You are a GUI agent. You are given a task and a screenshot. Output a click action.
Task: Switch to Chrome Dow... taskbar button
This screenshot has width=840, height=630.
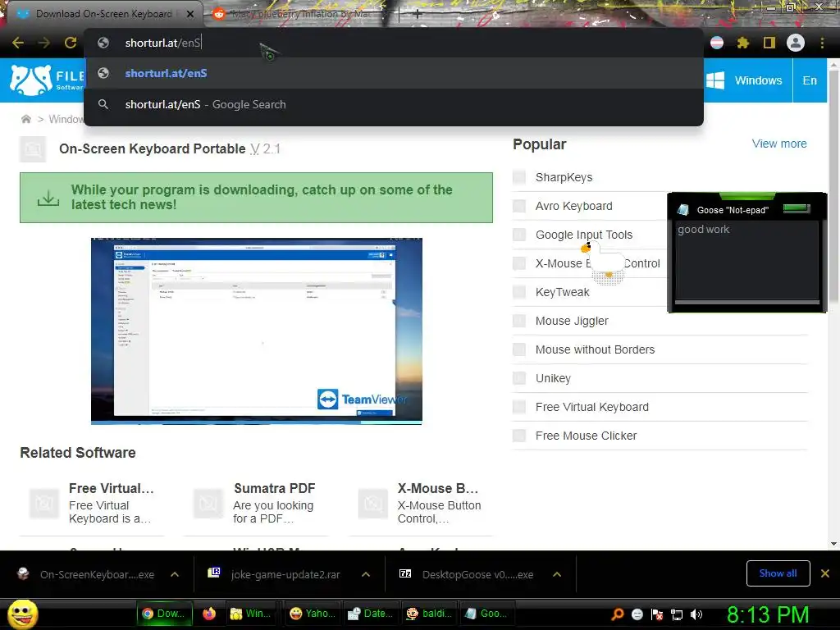(164, 614)
